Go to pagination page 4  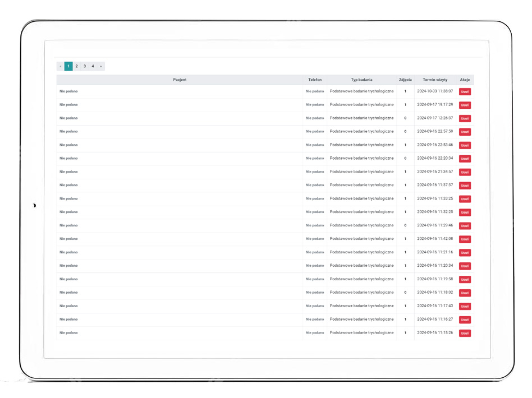(x=93, y=66)
